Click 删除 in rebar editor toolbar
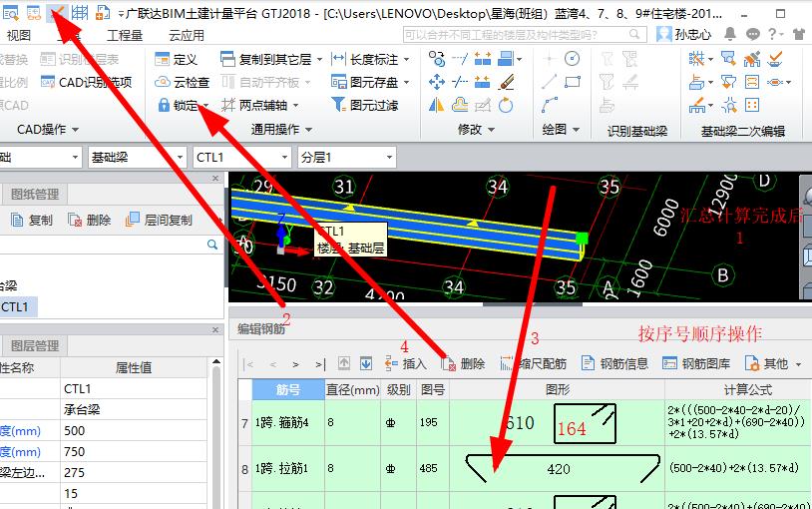Screen dimensions: 812x509 pyautogui.click(x=463, y=364)
